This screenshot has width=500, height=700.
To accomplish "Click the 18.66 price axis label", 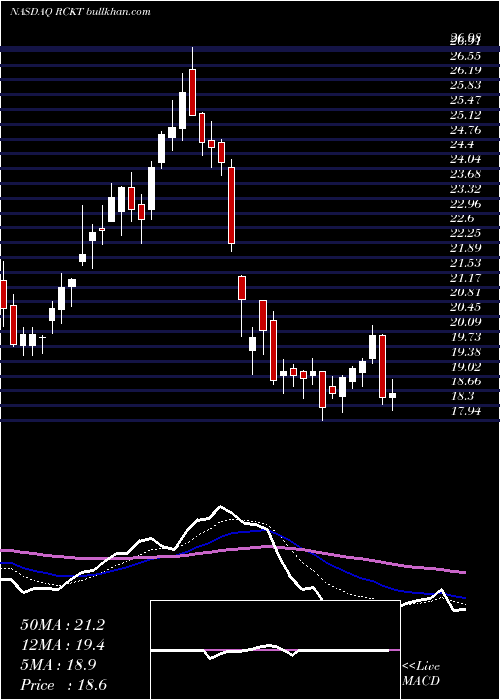I will 468,381.
